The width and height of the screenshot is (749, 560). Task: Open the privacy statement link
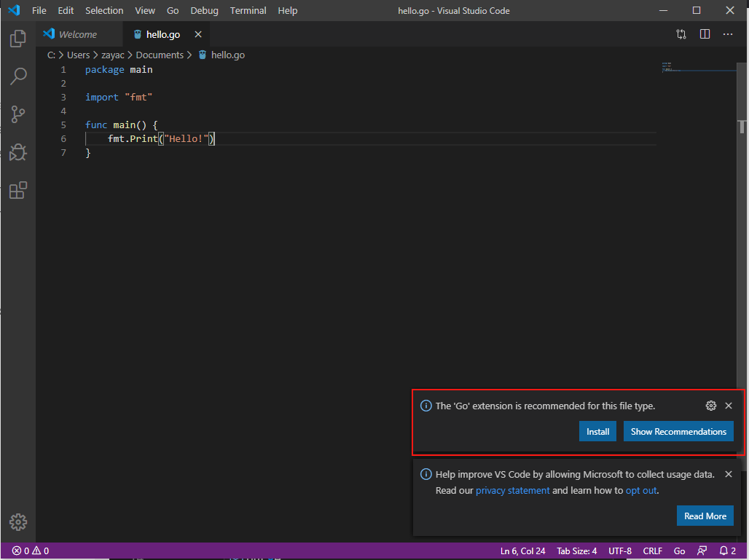(512, 490)
